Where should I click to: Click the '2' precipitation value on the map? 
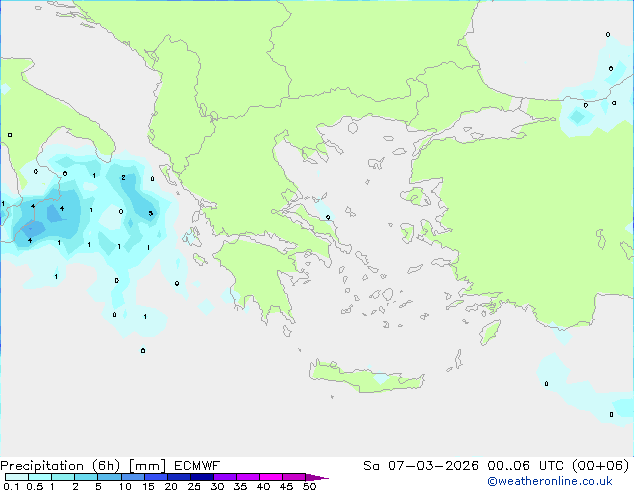tap(123, 177)
